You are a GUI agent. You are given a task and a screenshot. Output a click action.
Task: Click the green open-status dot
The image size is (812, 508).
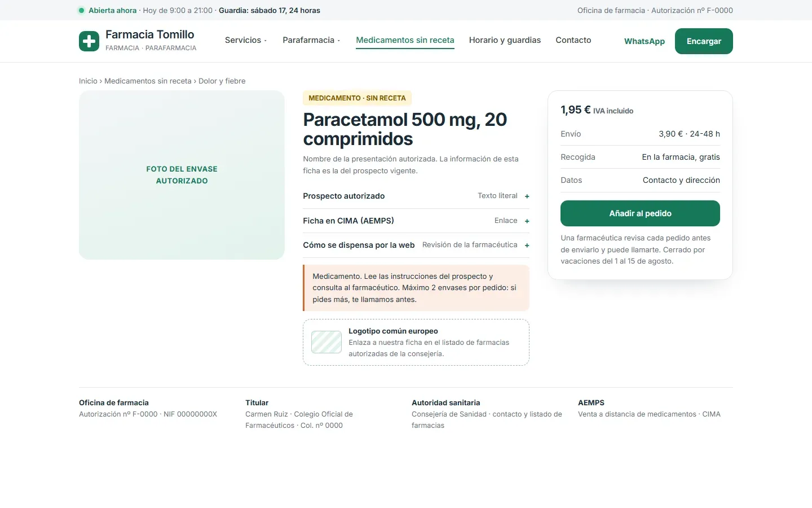(82, 10)
